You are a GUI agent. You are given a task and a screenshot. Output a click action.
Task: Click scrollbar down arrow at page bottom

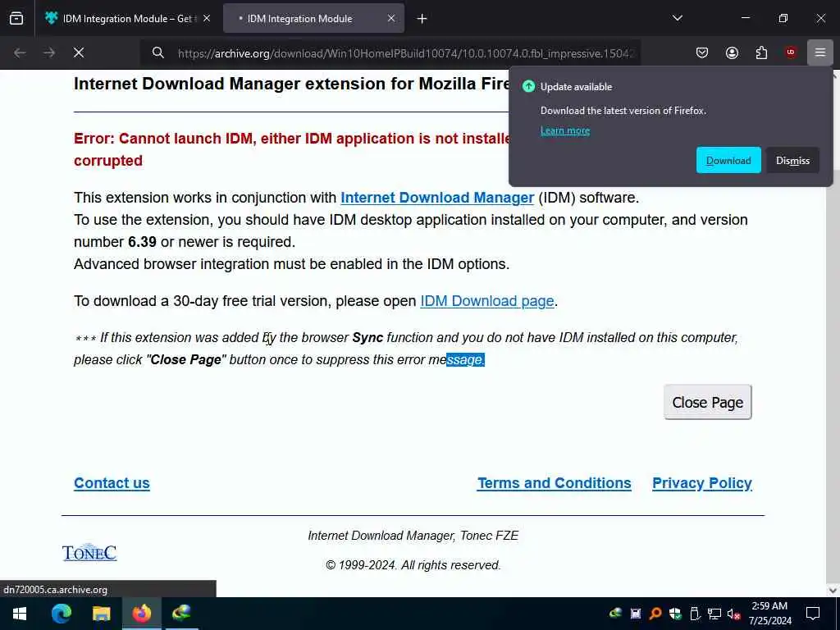[833, 591]
